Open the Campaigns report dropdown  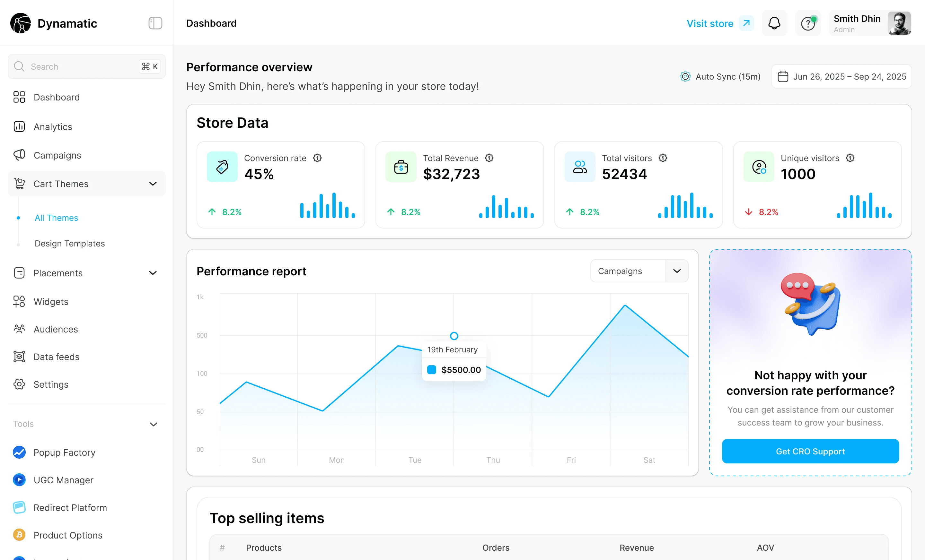pos(639,271)
